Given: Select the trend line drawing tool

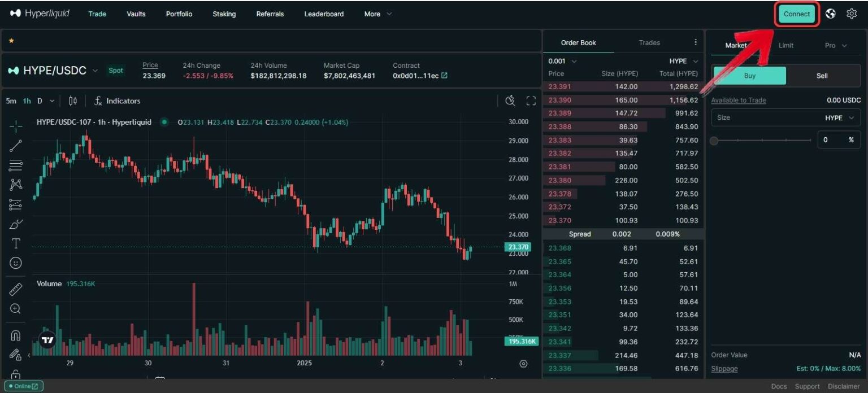Looking at the screenshot, I should pyautogui.click(x=15, y=146).
